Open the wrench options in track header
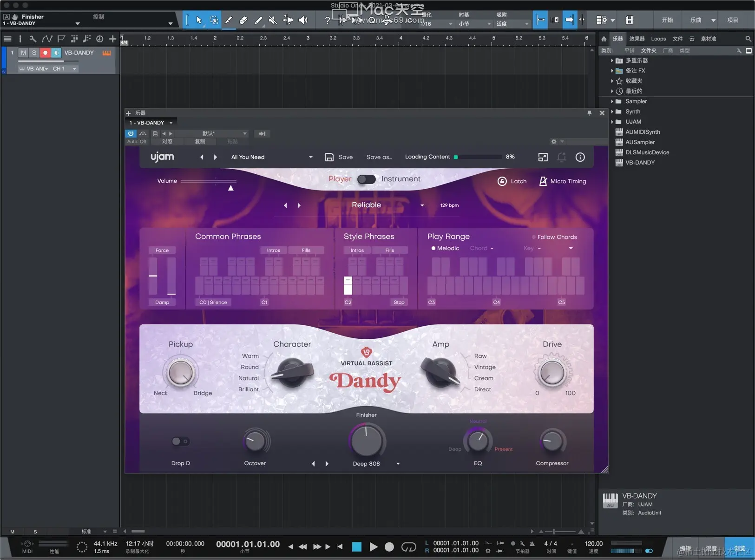Image resolution: width=755 pixels, height=560 pixels. (x=33, y=39)
